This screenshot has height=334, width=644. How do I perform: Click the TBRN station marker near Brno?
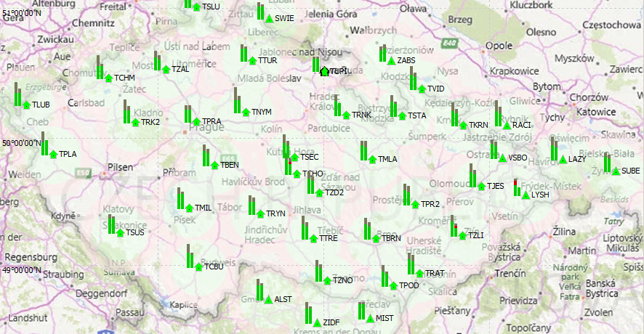[376, 238]
